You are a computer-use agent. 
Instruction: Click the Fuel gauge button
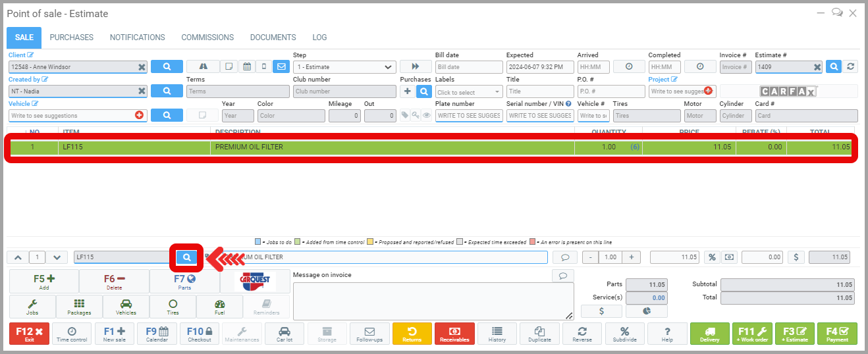point(219,307)
